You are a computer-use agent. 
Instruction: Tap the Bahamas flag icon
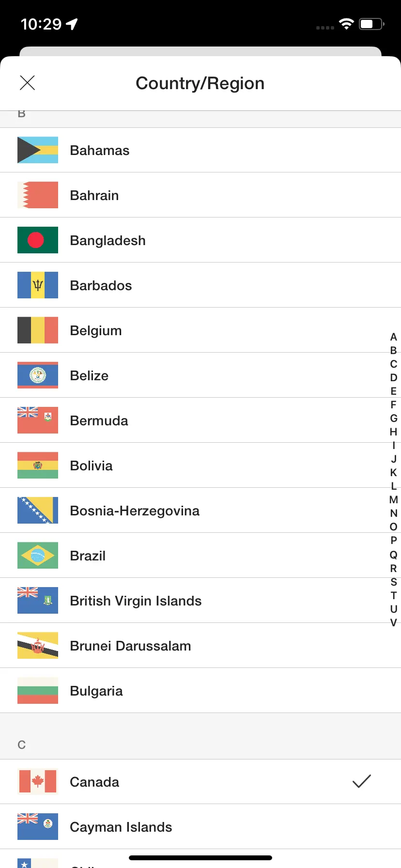click(38, 150)
